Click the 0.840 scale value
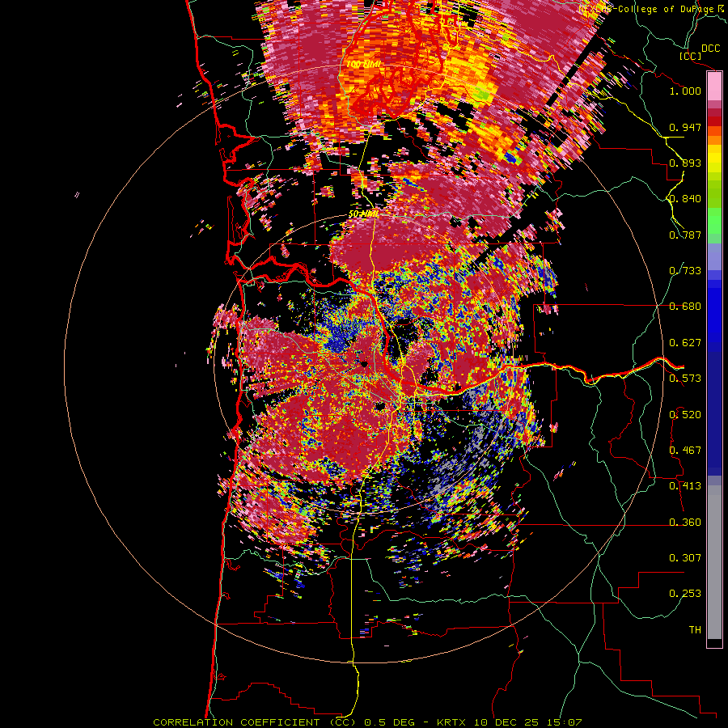Image resolution: width=728 pixels, height=728 pixels. coord(685,199)
